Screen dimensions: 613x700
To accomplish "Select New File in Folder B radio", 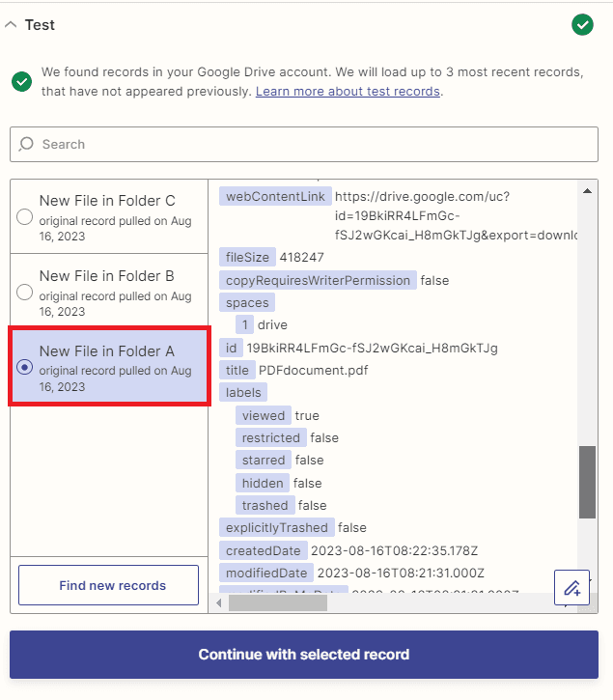I will tap(25, 293).
